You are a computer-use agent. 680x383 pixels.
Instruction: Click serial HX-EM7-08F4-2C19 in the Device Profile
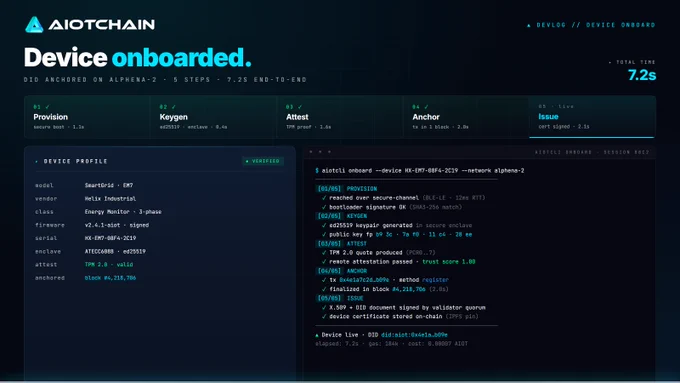coord(110,238)
